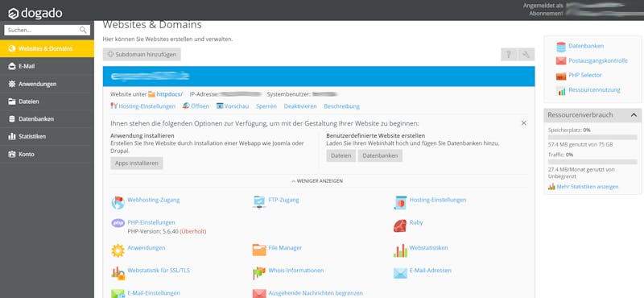
Task: Focus the Suchen search field
Action: click(x=47, y=30)
